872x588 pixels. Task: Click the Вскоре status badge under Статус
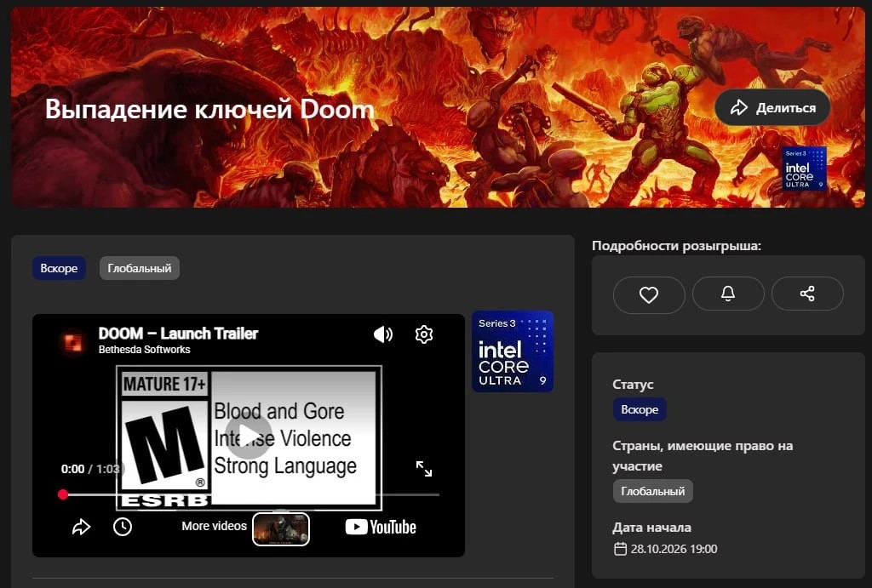(x=640, y=409)
